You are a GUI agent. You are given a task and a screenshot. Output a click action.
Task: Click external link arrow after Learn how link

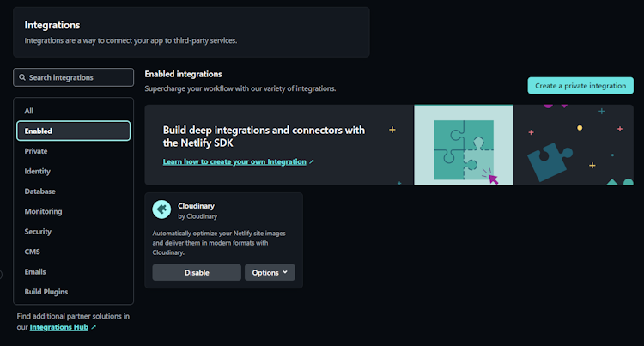pyautogui.click(x=312, y=161)
